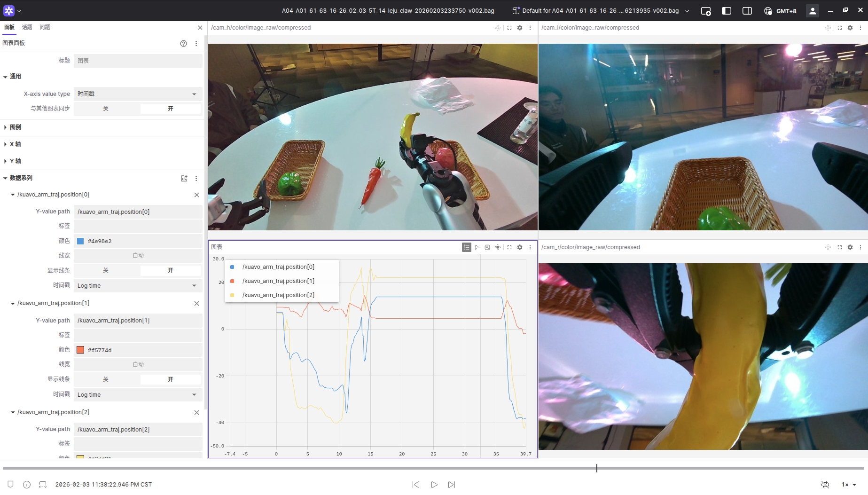
Task: Open the X-axis value type dropdown
Action: coord(138,94)
